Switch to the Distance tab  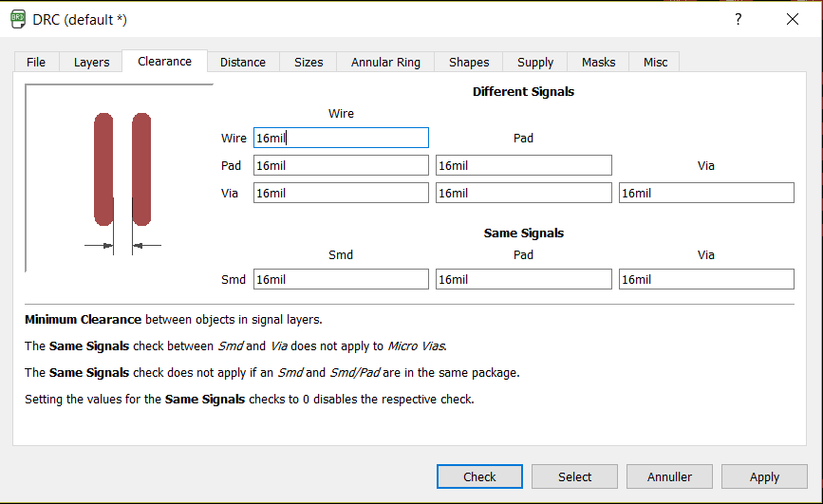click(x=243, y=62)
